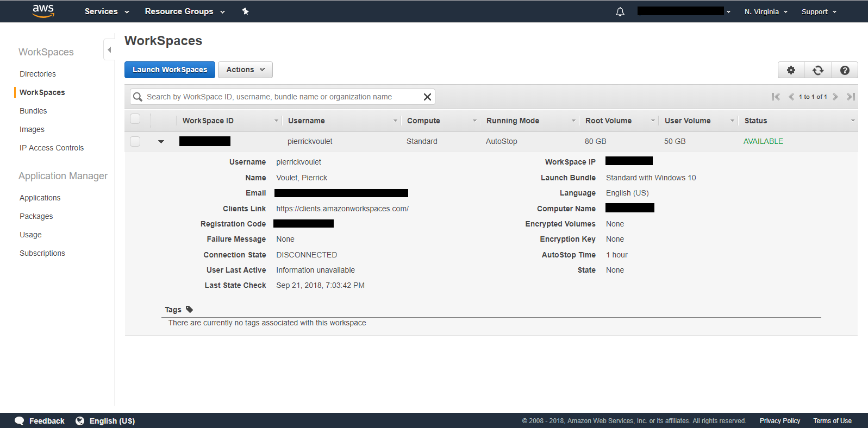Image resolution: width=868 pixels, height=428 pixels.
Task: Open the settings gear preferences
Action: tap(791, 70)
